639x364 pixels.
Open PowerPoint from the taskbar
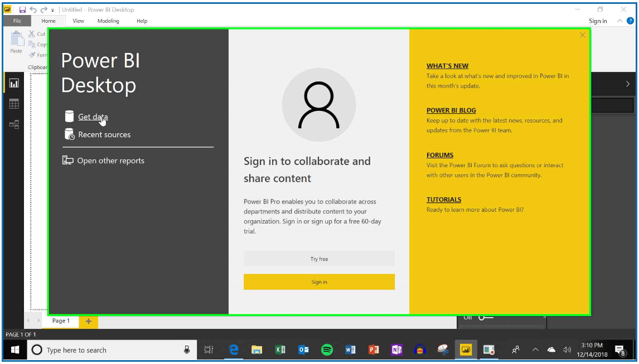(x=373, y=350)
